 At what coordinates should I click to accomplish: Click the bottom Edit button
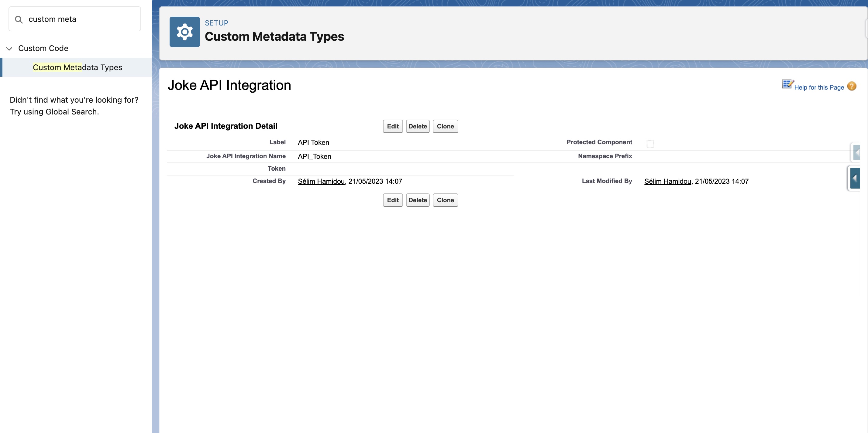point(393,200)
